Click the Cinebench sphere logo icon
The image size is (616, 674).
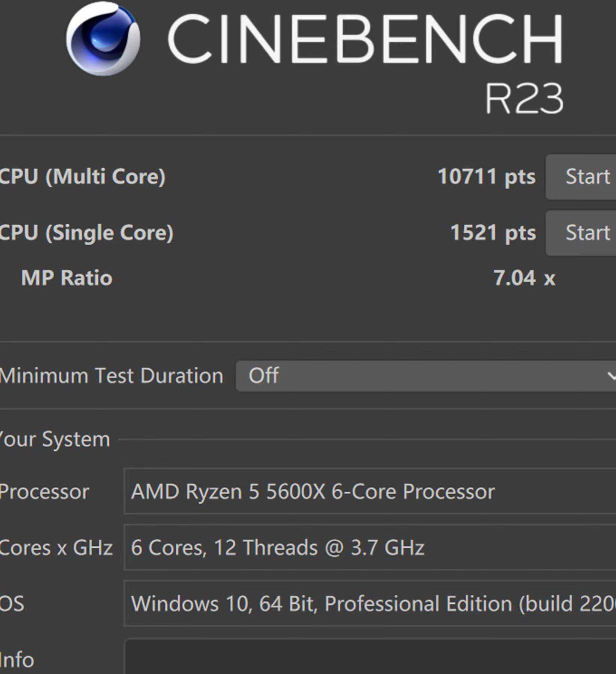click(x=103, y=39)
